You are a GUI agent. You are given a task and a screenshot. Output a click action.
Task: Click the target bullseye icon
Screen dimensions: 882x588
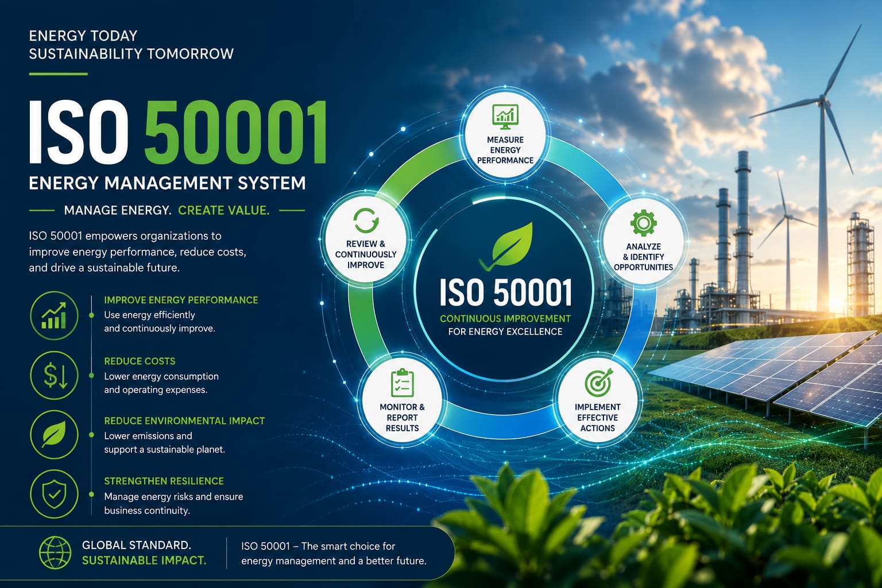point(598,382)
